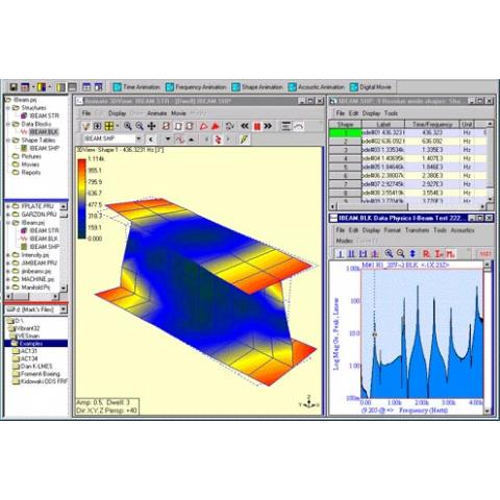The width and height of the screenshot is (500, 500).
Task: Start Time Animation from the main toolbar
Action: click(136, 87)
